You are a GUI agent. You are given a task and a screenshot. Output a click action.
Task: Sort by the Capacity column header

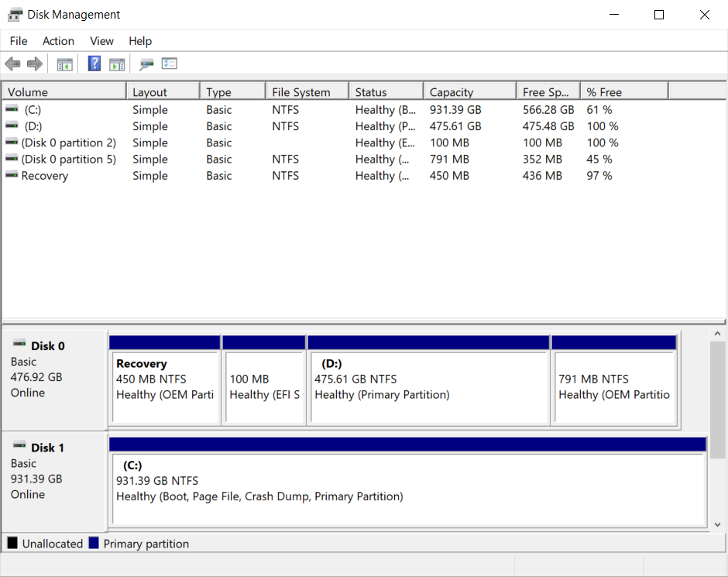[470, 92]
